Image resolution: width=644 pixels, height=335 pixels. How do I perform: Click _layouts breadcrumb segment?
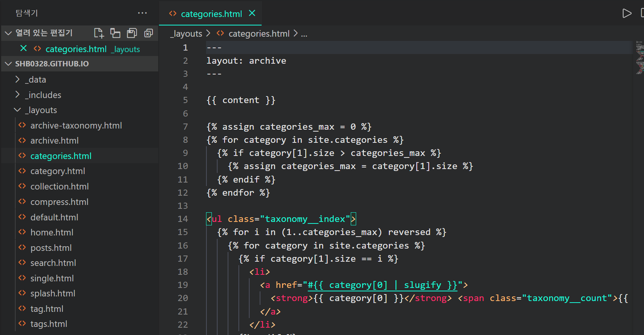[x=186, y=34]
